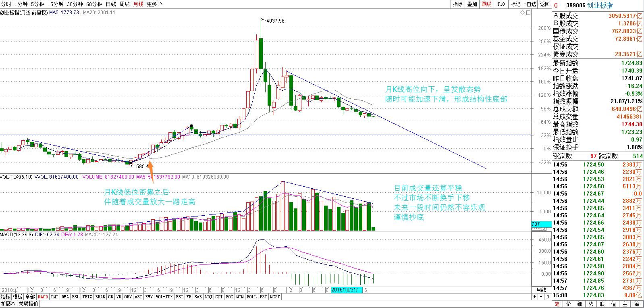Select the WR indicator
This screenshot has width=644, height=308.
point(189,297)
